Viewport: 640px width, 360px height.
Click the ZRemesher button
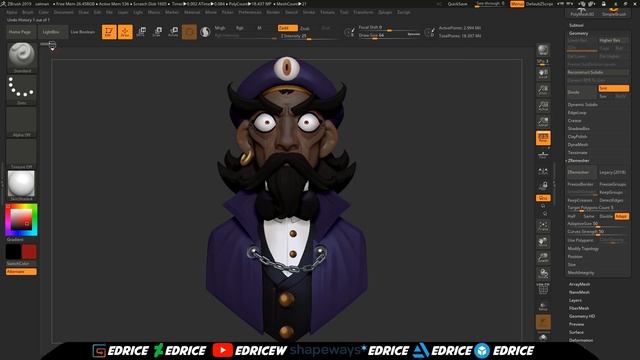pyautogui.click(x=582, y=172)
